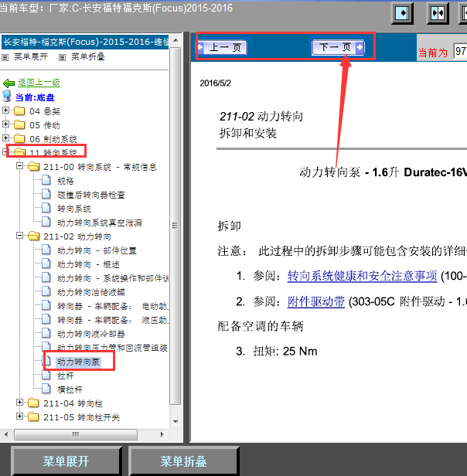Expand the 211-04 转向柱 node
The height and width of the screenshot is (476, 467).
20,403
